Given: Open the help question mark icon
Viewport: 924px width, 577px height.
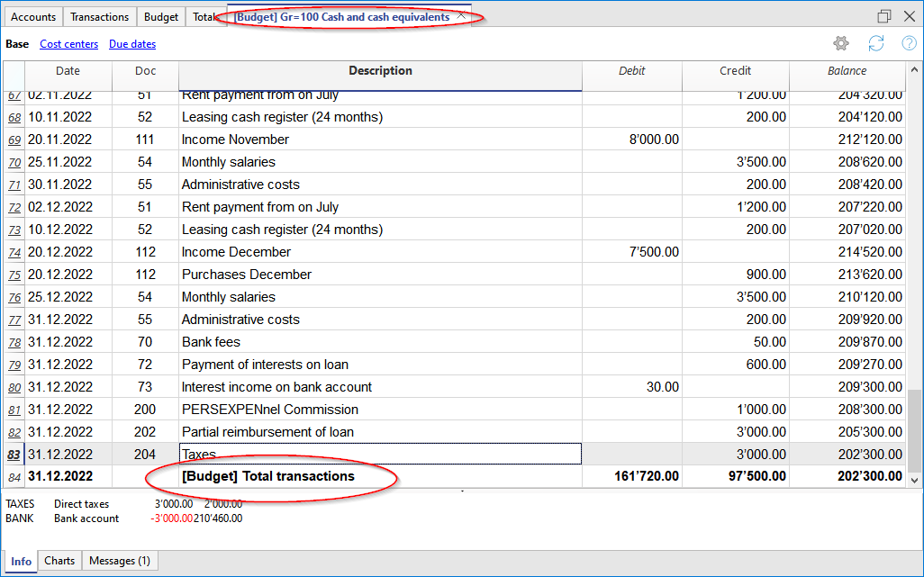Looking at the screenshot, I should point(909,43).
